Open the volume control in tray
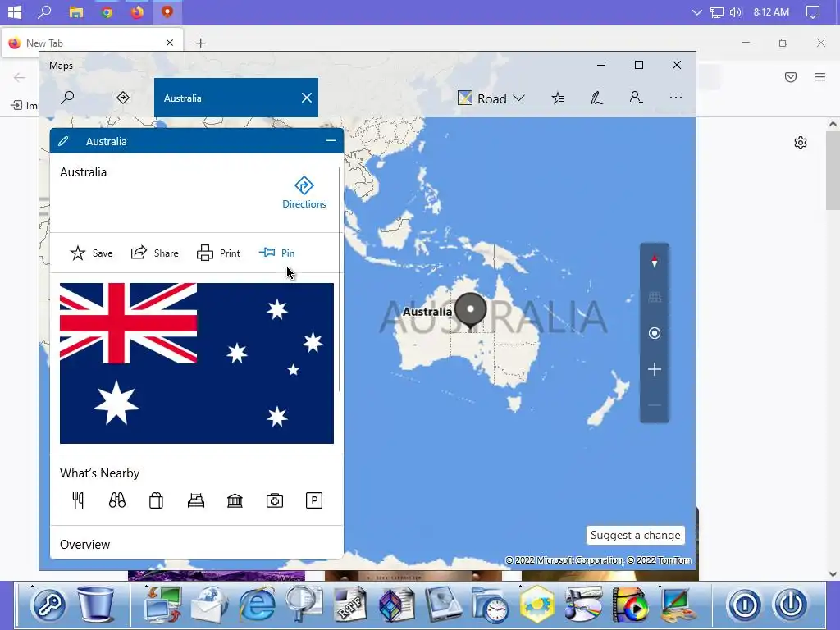The image size is (840, 630). (736, 11)
